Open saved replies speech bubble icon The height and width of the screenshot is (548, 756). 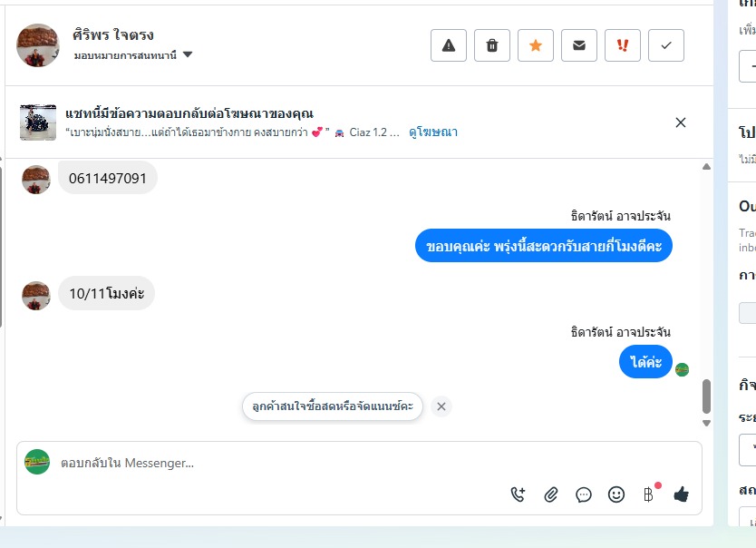584,494
